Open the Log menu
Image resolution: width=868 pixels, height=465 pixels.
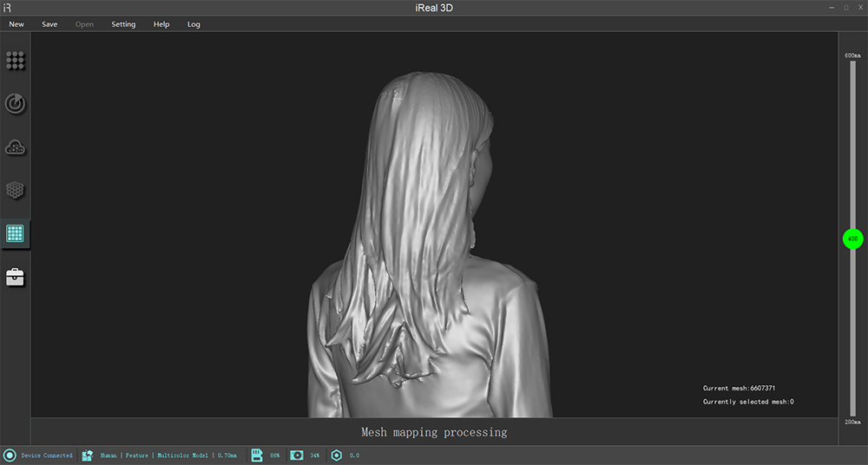point(194,24)
